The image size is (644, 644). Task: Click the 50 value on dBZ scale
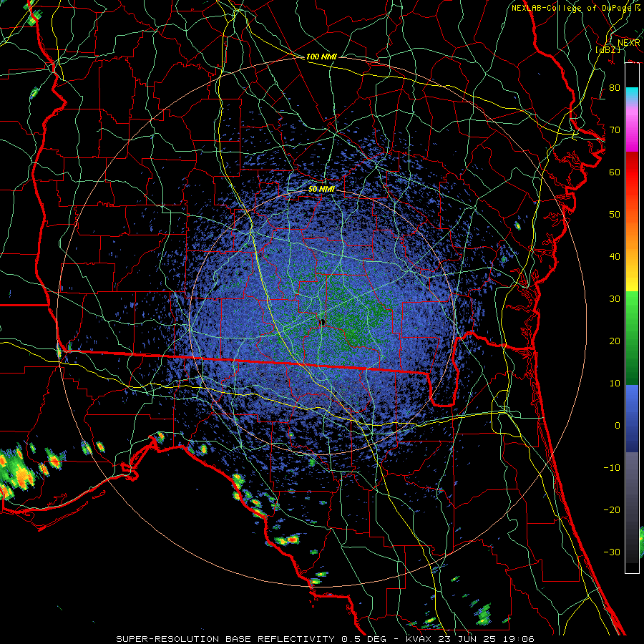click(x=615, y=215)
